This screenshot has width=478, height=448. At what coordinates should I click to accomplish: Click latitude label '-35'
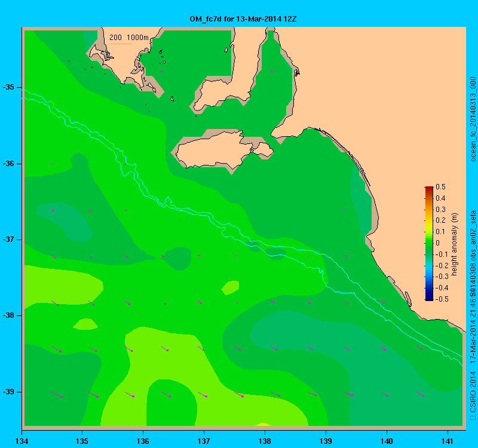click(8, 87)
